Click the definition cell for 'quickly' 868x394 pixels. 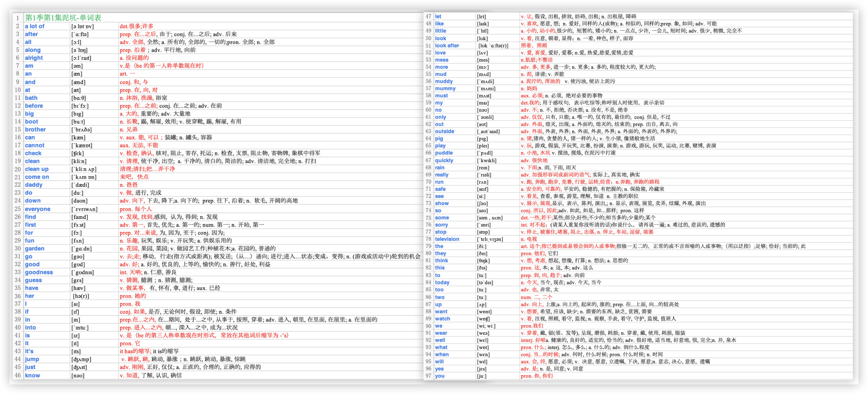pyautogui.click(x=534, y=160)
